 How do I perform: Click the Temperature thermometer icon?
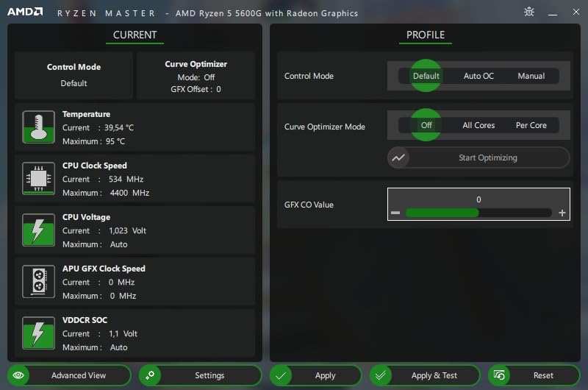pos(38,127)
